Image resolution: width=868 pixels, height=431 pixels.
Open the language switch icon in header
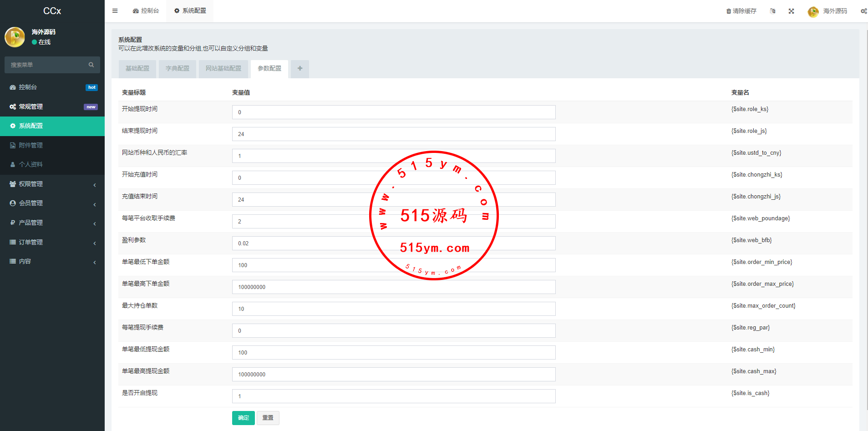[x=772, y=11]
